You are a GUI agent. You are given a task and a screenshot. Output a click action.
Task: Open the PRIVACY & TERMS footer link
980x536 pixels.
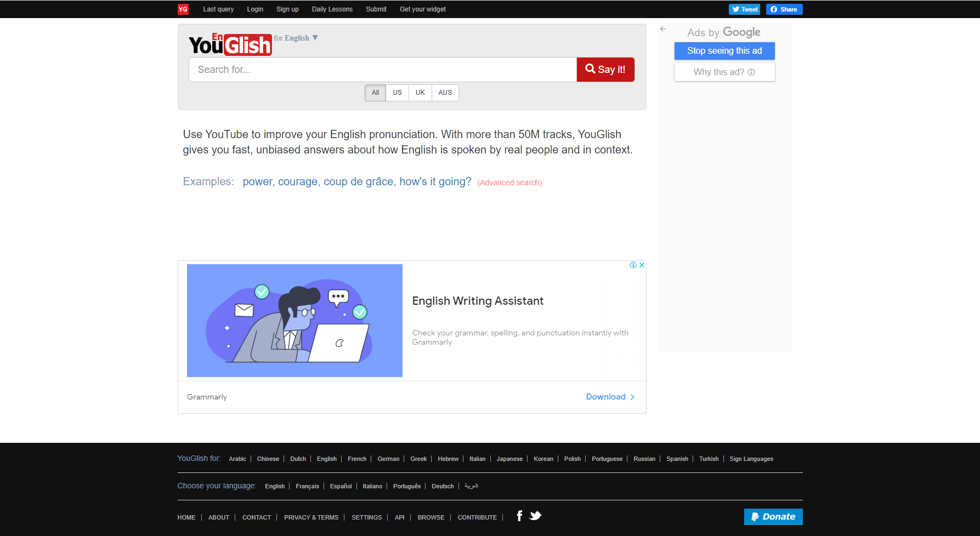(311, 518)
